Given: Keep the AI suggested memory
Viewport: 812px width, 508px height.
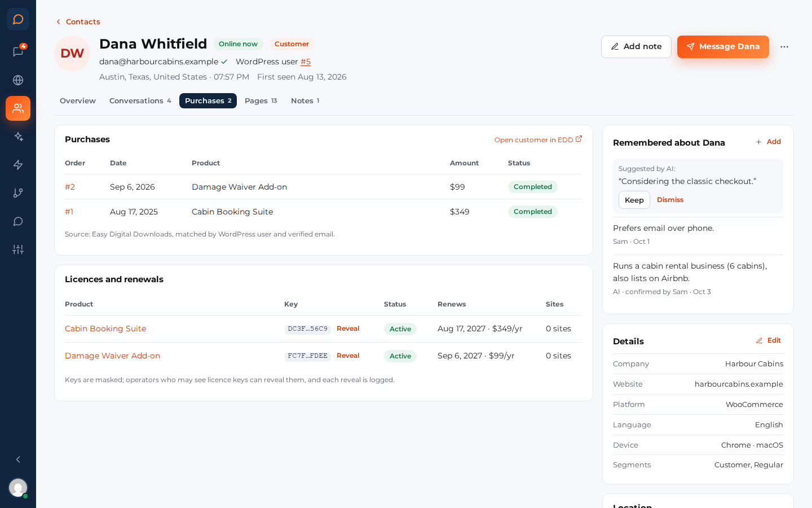Looking at the screenshot, I should pyautogui.click(x=634, y=200).
